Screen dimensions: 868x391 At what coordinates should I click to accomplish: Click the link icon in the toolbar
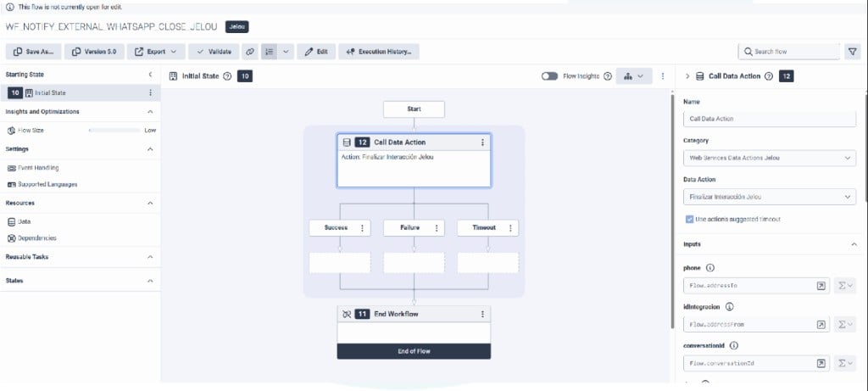[x=250, y=52]
